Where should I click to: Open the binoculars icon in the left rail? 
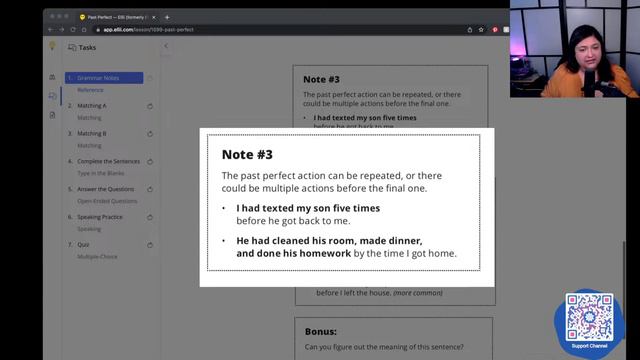pyautogui.click(x=52, y=77)
